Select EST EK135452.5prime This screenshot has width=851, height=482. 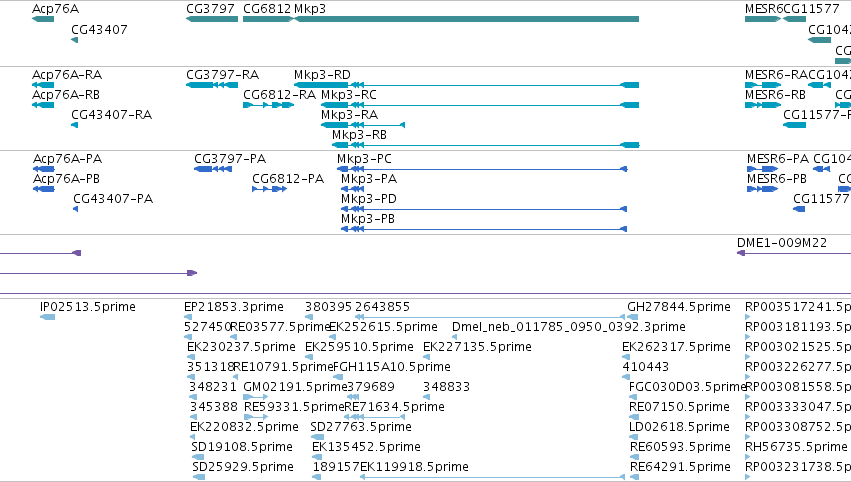point(316,458)
